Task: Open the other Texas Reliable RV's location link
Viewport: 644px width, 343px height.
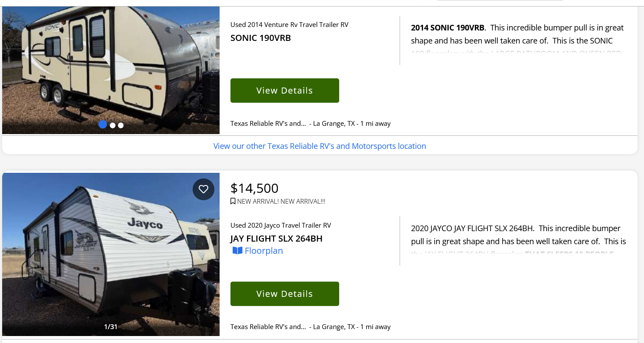Action: (320, 146)
